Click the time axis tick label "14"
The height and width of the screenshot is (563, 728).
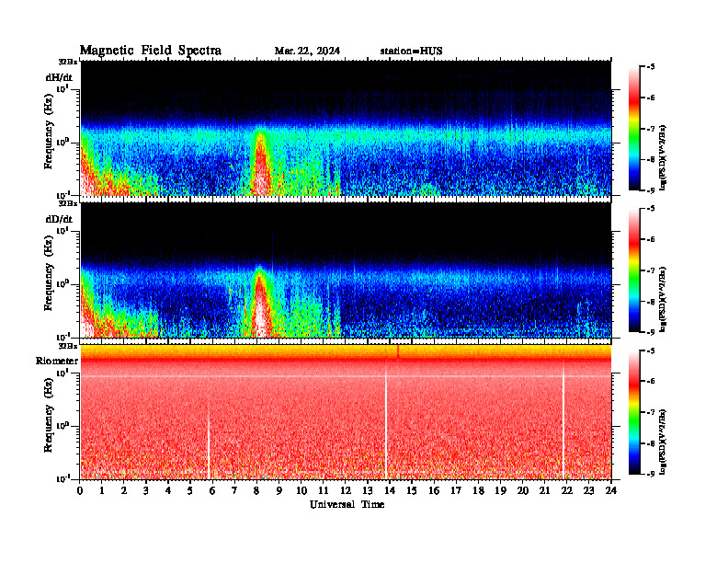(390, 490)
